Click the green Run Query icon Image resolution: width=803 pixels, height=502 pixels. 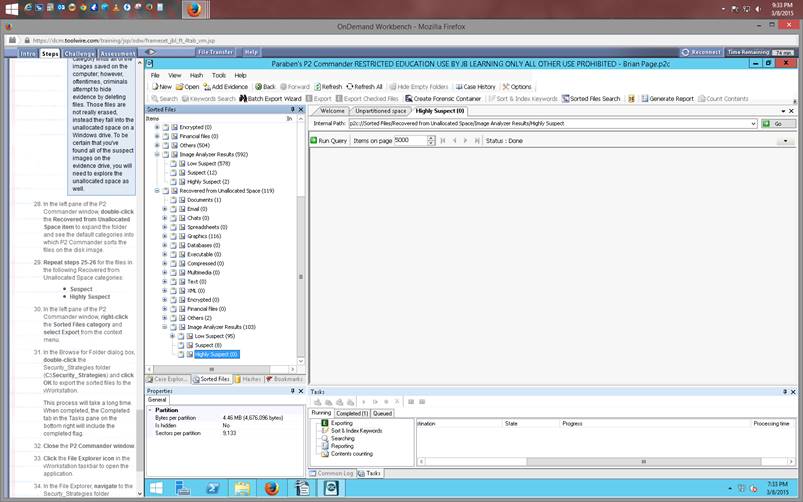pyautogui.click(x=314, y=140)
